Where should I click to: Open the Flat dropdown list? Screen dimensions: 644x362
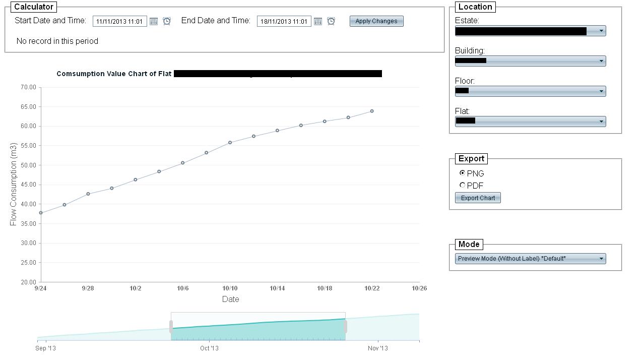click(601, 122)
